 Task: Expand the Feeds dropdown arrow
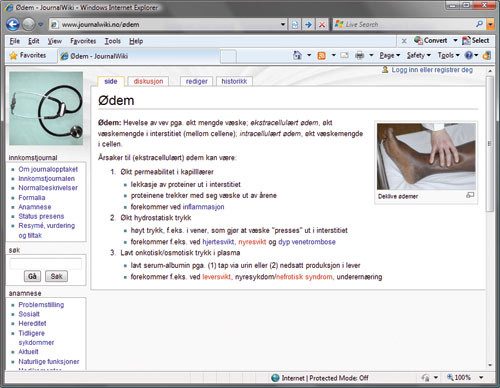coord(333,55)
